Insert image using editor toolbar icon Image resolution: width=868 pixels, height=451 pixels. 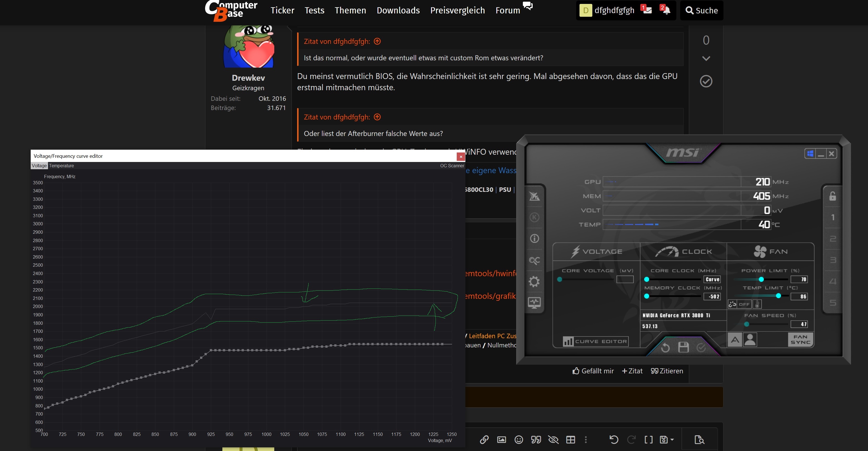point(501,440)
